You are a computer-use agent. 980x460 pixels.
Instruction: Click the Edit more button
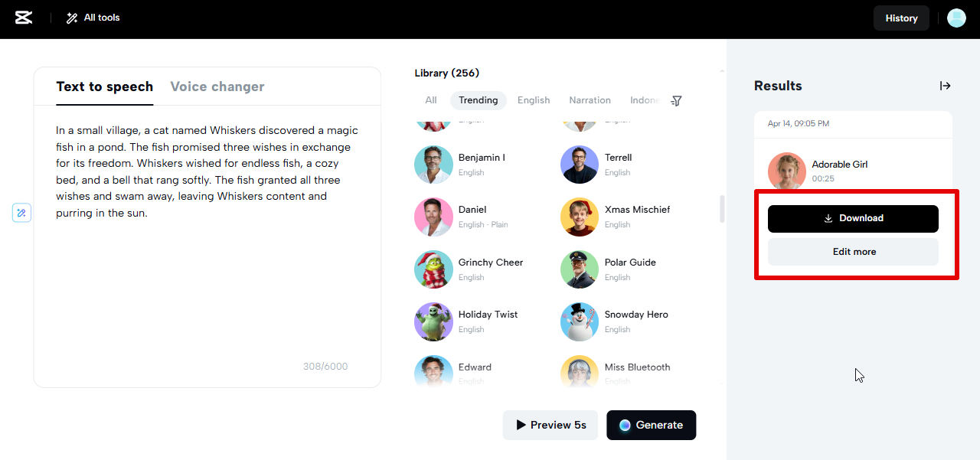pyautogui.click(x=853, y=252)
